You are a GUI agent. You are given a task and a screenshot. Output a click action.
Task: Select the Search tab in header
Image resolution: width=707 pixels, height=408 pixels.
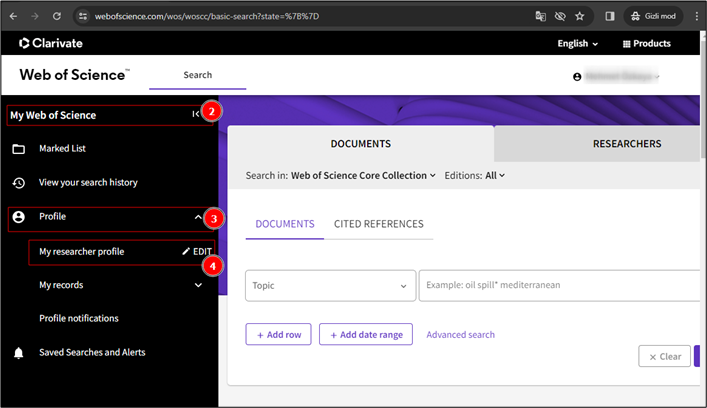coord(197,75)
